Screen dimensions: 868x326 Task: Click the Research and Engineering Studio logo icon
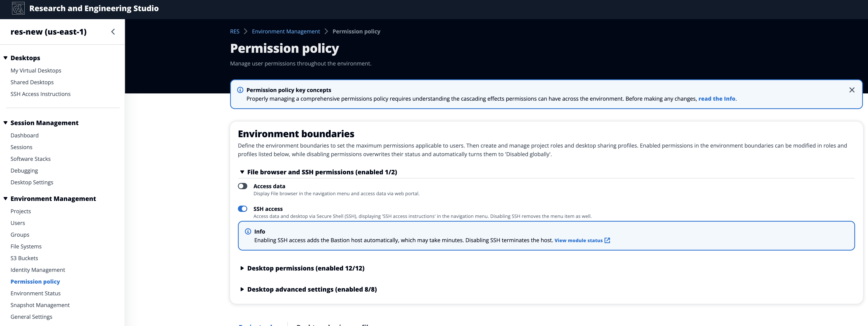click(18, 8)
